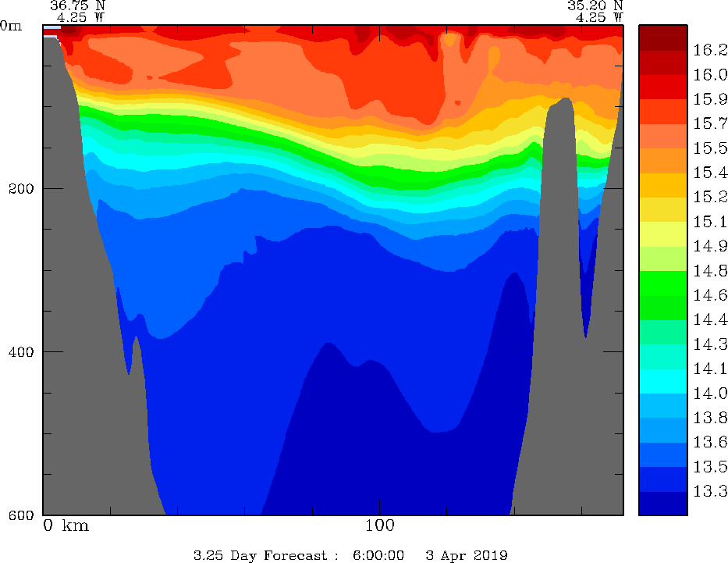
Task: Click the 0 km distance label
Action: [66, 526]
